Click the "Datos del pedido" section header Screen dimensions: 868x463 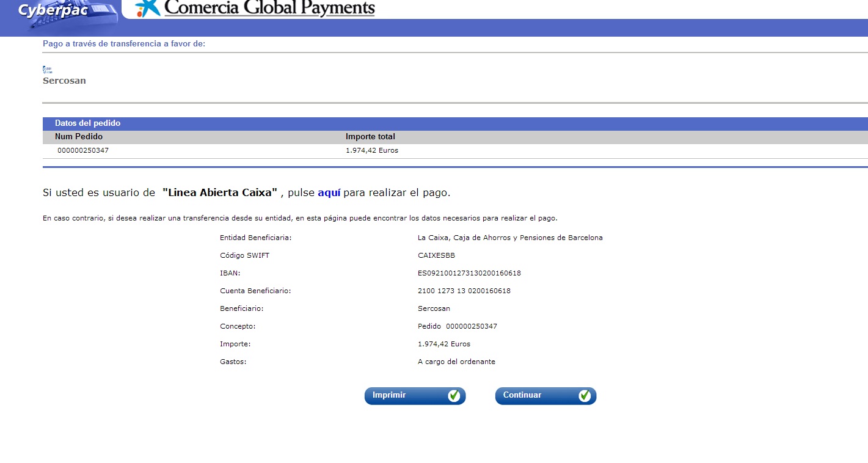(87, 123)
